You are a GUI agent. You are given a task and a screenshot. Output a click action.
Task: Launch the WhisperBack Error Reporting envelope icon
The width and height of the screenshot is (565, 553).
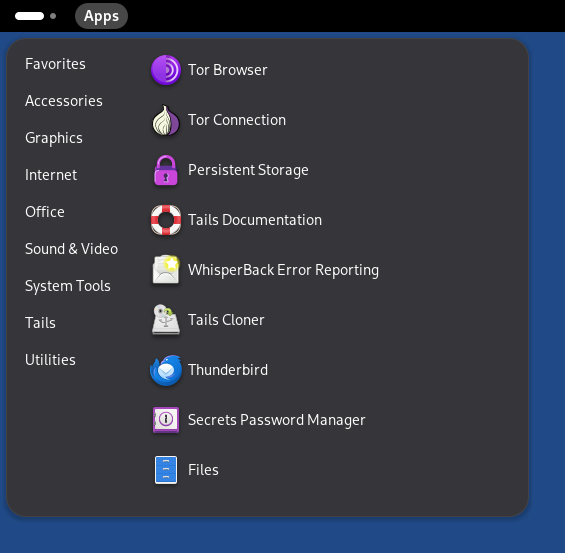click(x=166, y=270)
